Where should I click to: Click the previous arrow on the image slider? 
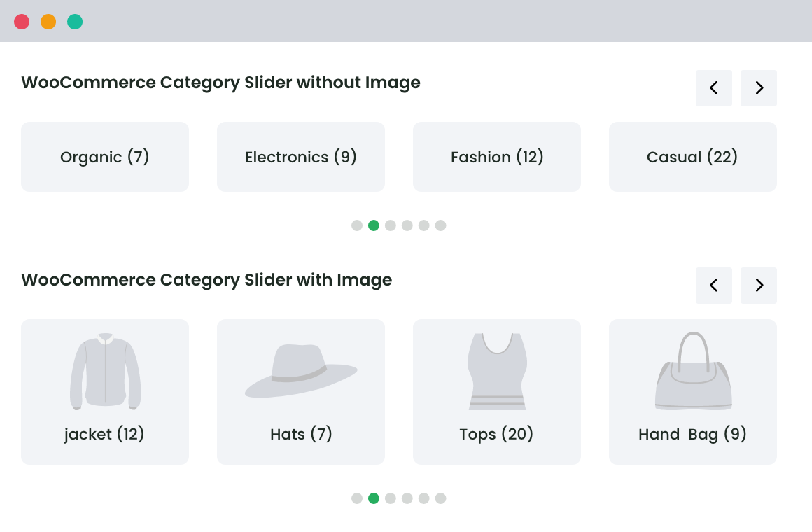713,286
